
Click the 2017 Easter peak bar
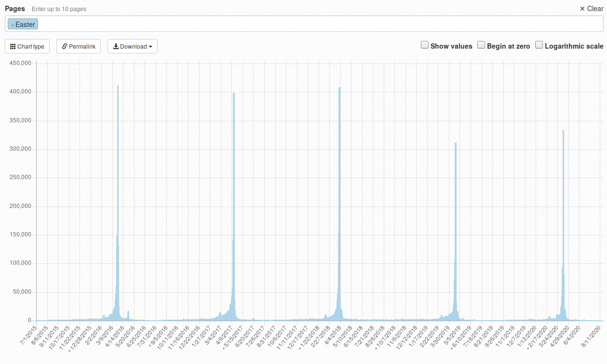point(234,207)
